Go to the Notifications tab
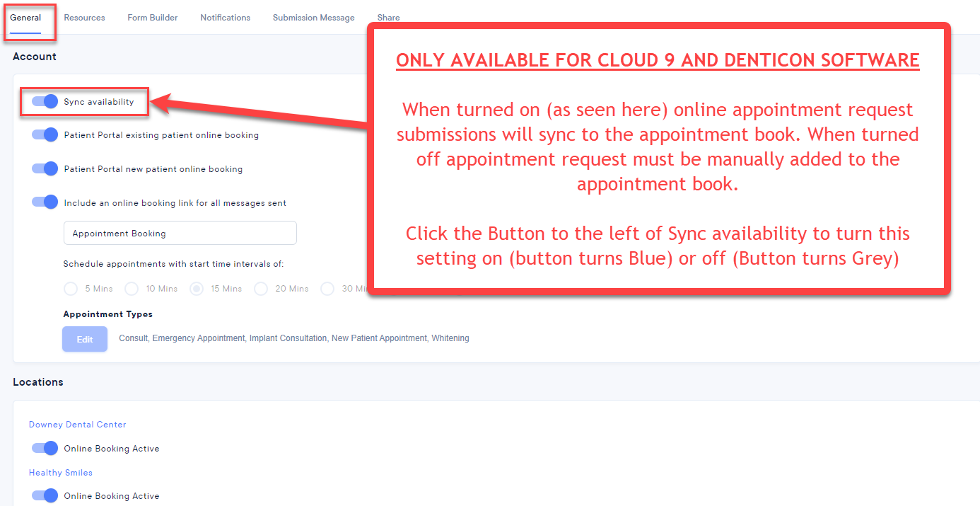The height and width of the screenshot is (506, 980). tap(225, 18)
